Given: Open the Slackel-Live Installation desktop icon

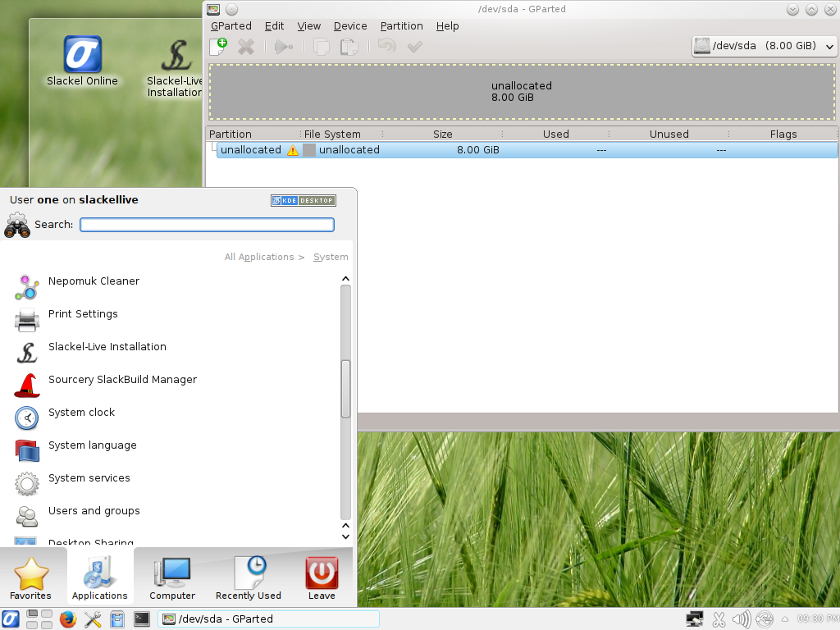Looking at the screenshot, I should pos(175,68).
